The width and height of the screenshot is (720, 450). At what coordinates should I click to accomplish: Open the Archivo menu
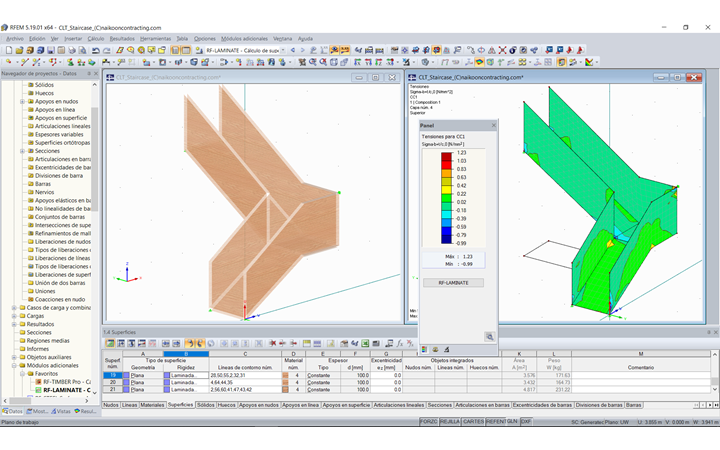coord(15,39)
